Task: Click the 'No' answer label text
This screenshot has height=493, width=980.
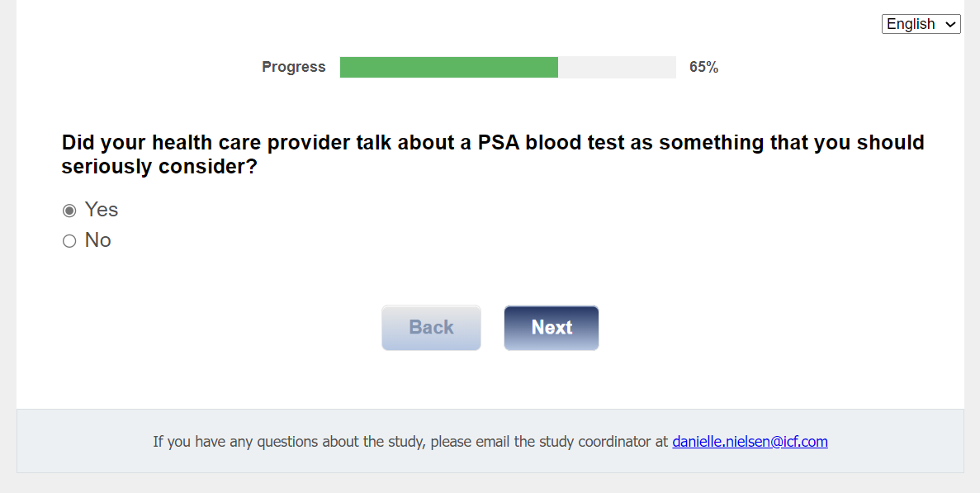Action: point(97,240)
